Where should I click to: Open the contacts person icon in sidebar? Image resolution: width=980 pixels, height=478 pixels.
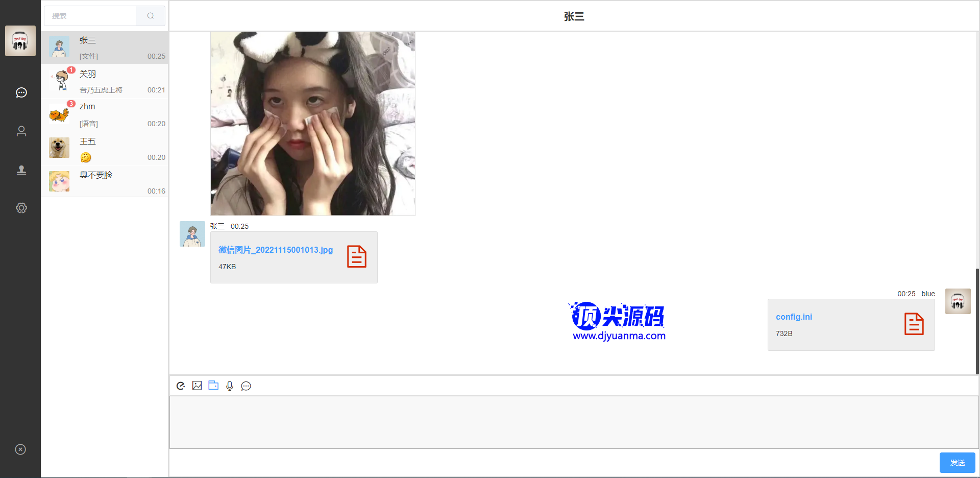(x=21, y=131)
